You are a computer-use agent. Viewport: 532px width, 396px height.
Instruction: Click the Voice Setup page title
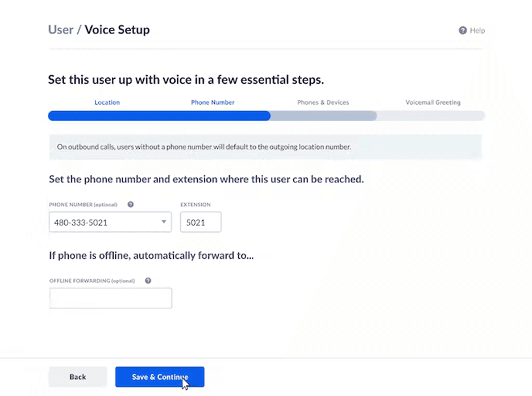point(117,30)
